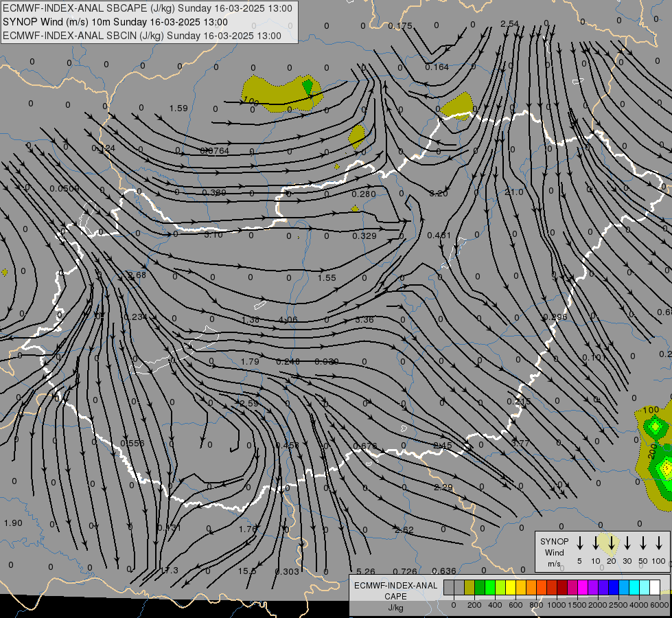Click the 2.68 value on the map
Image resolution: width=672 pixels, height=618 pixels.
(x=137, y=275)
